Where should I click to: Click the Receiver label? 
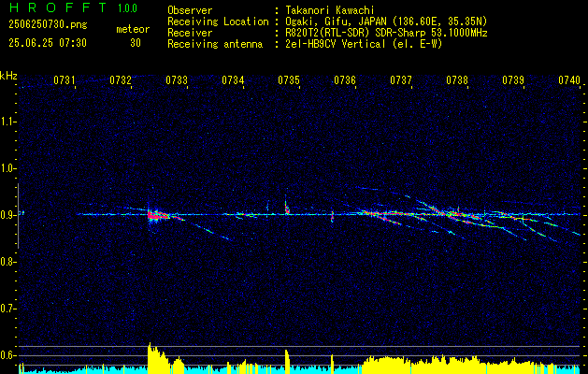tap(190, 33)
